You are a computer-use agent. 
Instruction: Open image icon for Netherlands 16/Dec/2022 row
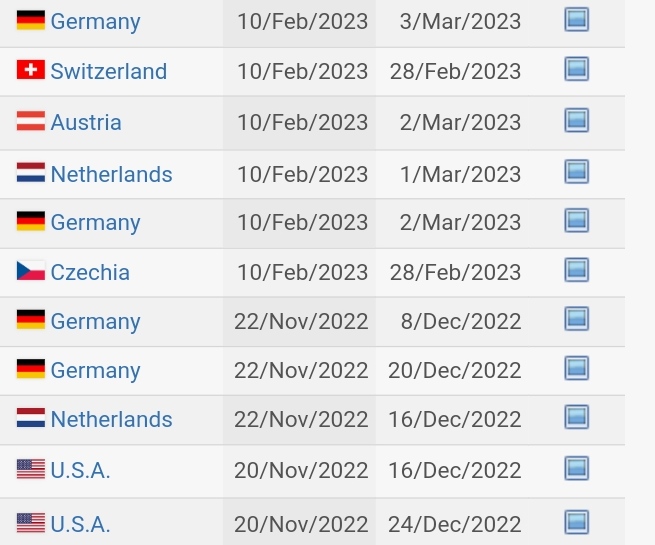click(x=576, y=417)
